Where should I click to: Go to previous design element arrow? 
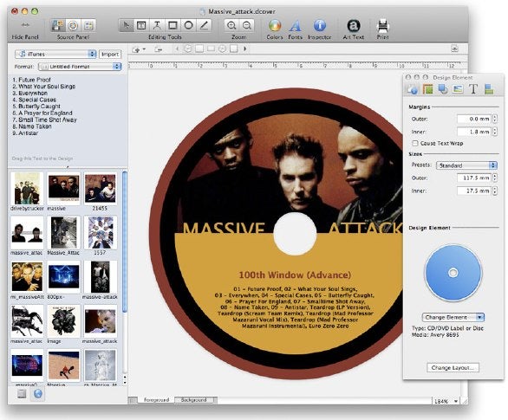[x=177, y=49]
